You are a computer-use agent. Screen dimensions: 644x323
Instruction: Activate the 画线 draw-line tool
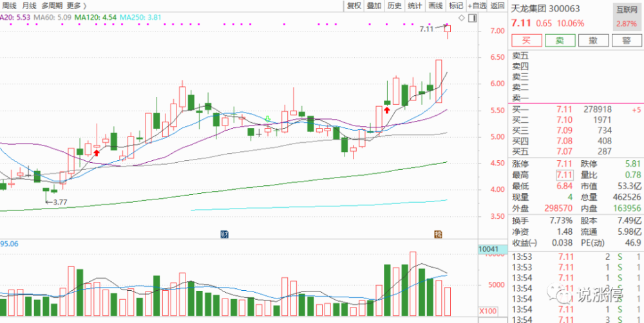(435, 6)
